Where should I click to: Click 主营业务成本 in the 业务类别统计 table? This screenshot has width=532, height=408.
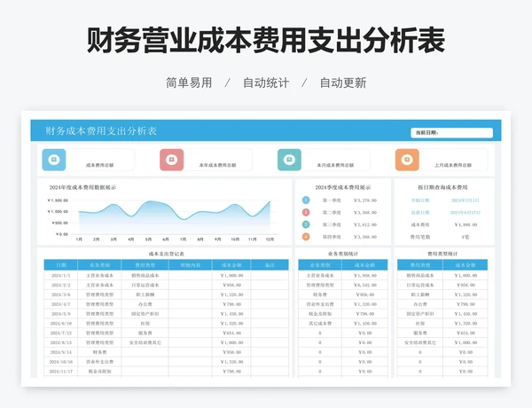[x=320, y=275]
